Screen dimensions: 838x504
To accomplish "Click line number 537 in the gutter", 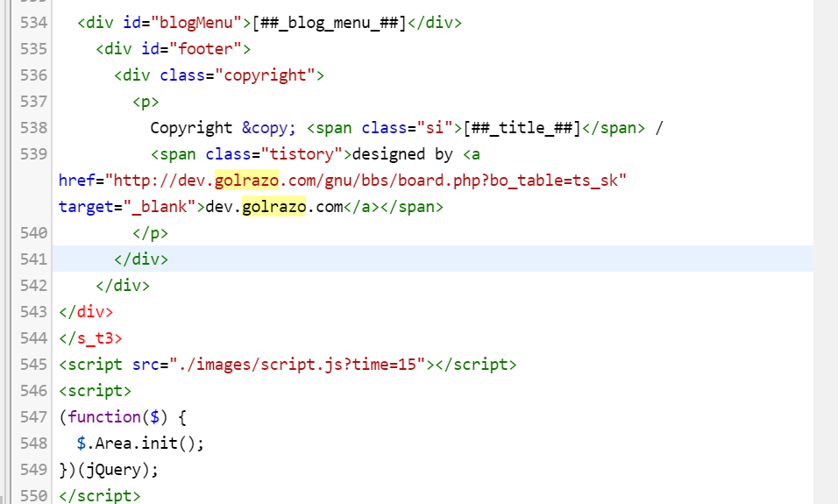I will 33,101.
